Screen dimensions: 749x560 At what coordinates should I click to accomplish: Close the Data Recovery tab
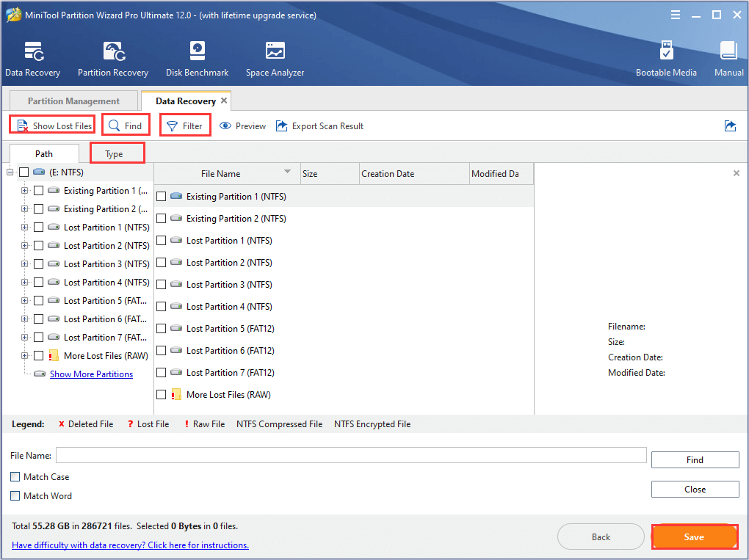223,101
